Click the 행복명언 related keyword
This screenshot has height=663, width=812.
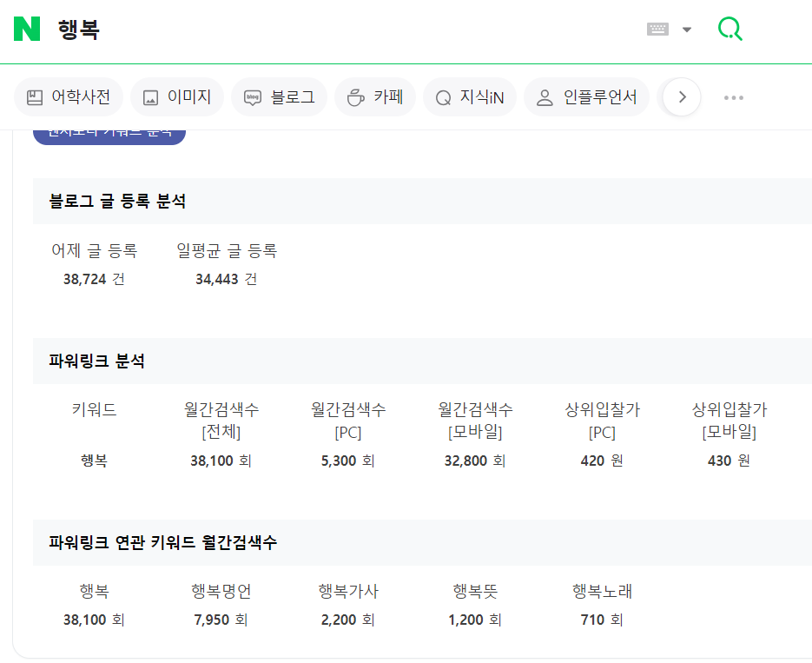pyautogui.click(x=221, y=592)
